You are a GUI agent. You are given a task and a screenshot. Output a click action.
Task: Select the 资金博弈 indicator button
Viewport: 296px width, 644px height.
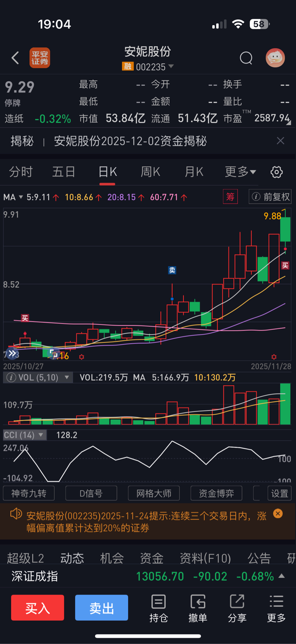(x=216, y=493)
